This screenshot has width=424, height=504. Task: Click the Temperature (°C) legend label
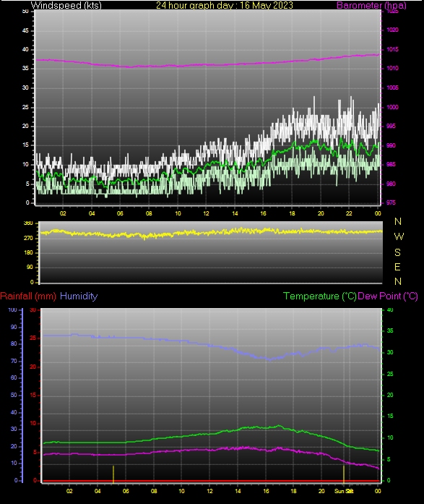(x=320, y=296)
